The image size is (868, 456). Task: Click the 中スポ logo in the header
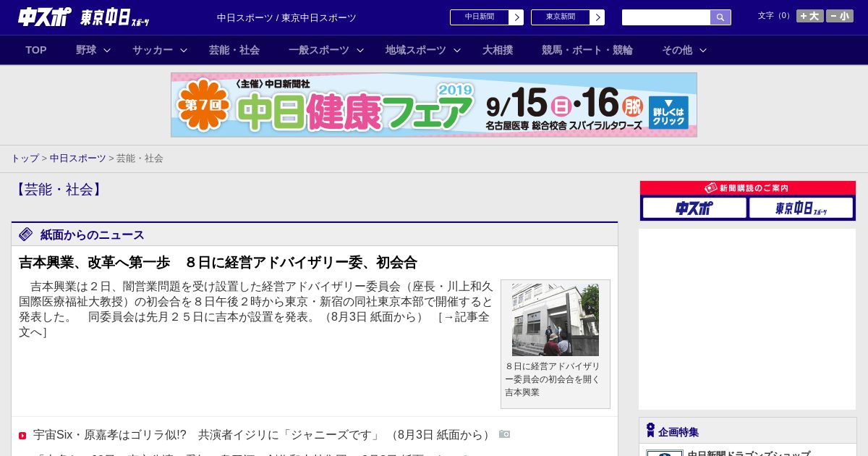click(45, 17)
